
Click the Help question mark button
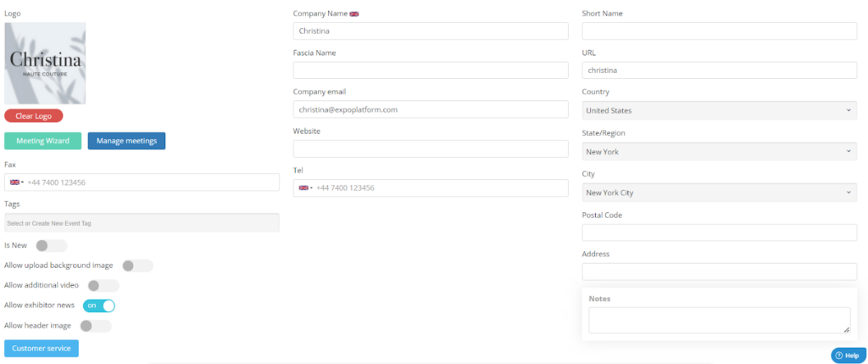[x=848, y=356]
